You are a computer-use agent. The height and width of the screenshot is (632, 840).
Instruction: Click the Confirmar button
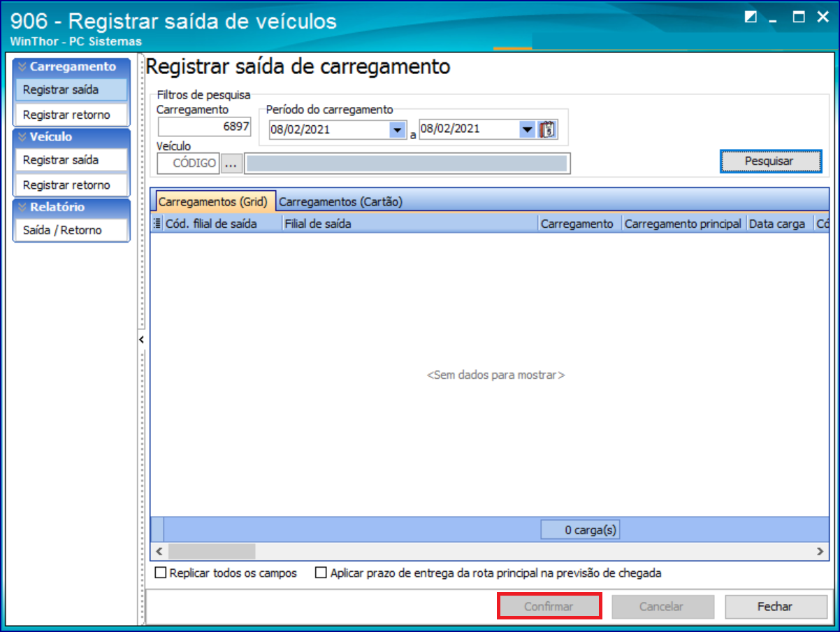click(x=549, y=607)
